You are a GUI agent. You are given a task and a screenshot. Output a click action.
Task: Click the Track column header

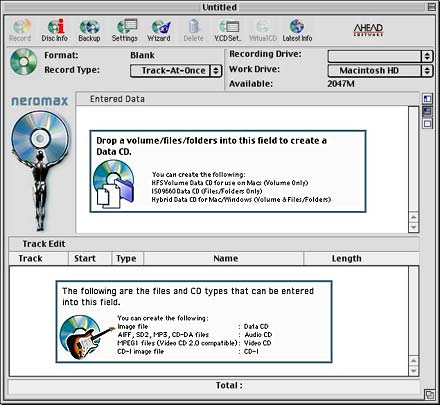click(38, 259)
